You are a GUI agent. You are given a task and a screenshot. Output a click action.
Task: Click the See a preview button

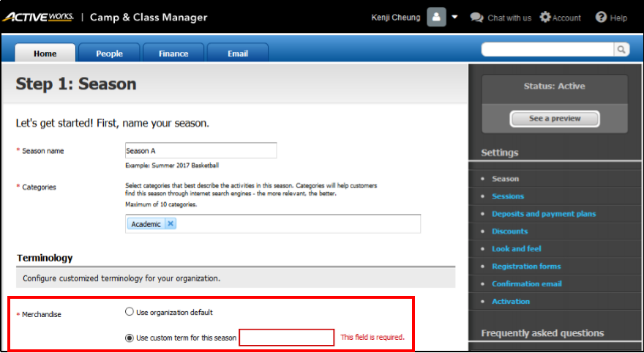tap(554, 119)
